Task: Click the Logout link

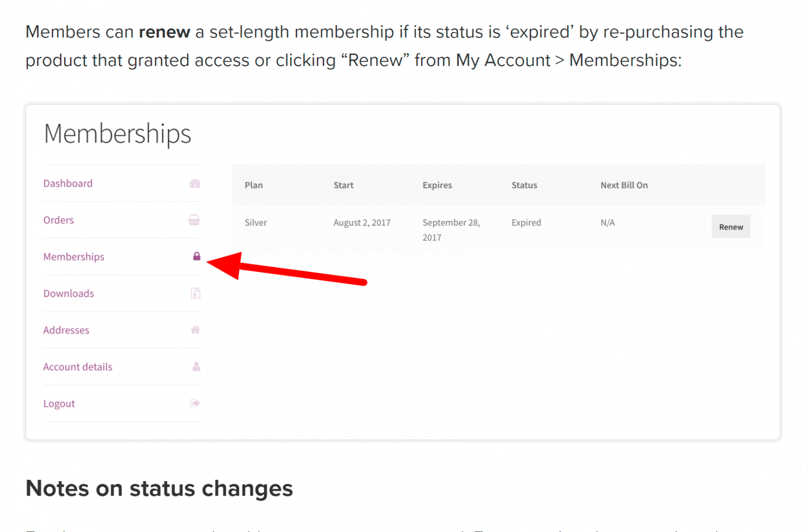Action: pos(59,404)
